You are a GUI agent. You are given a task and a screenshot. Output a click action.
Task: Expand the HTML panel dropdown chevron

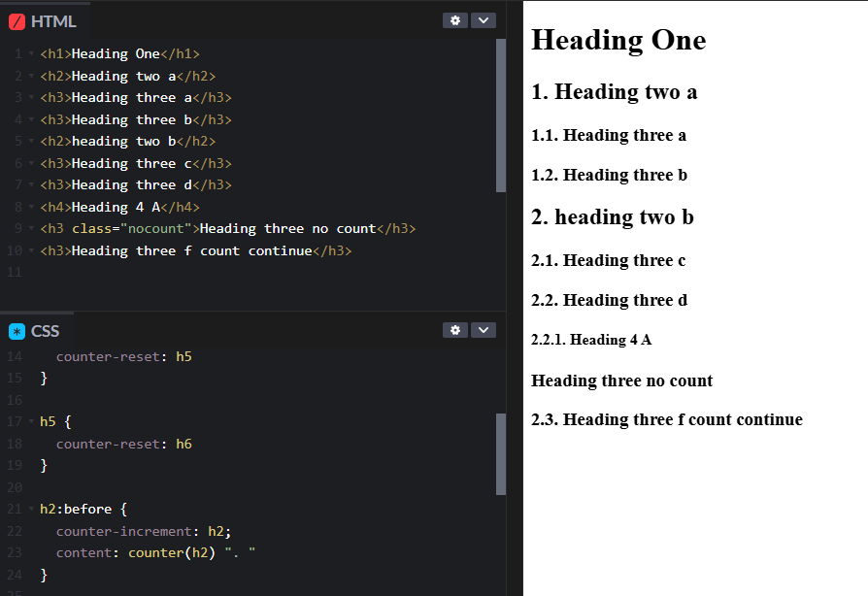coord(483,19)
